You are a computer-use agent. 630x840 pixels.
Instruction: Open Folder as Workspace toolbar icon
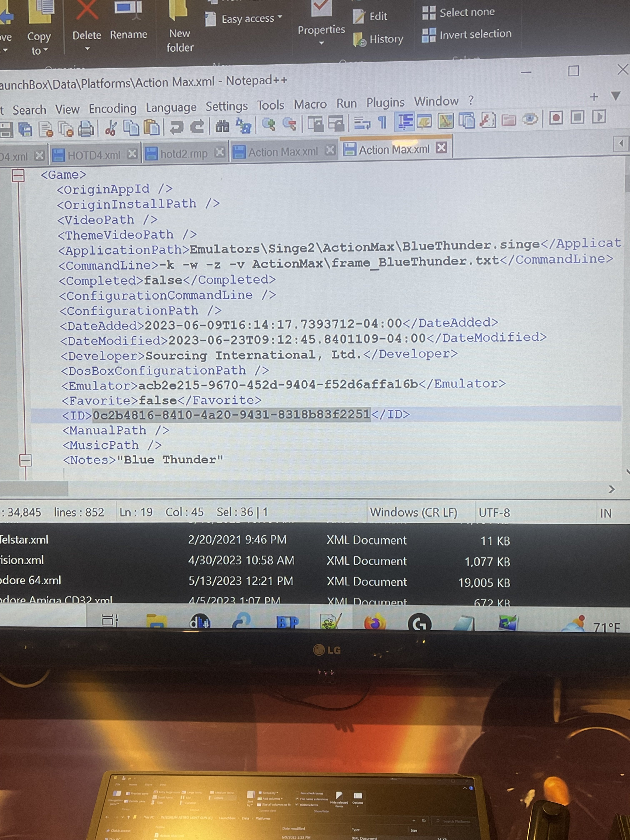[509, 120]
